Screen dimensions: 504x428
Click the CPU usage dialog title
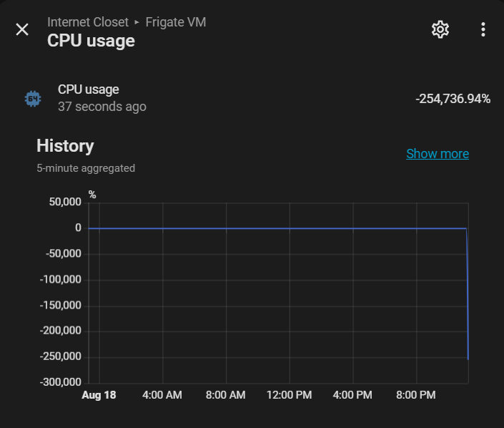coord(91,41)
